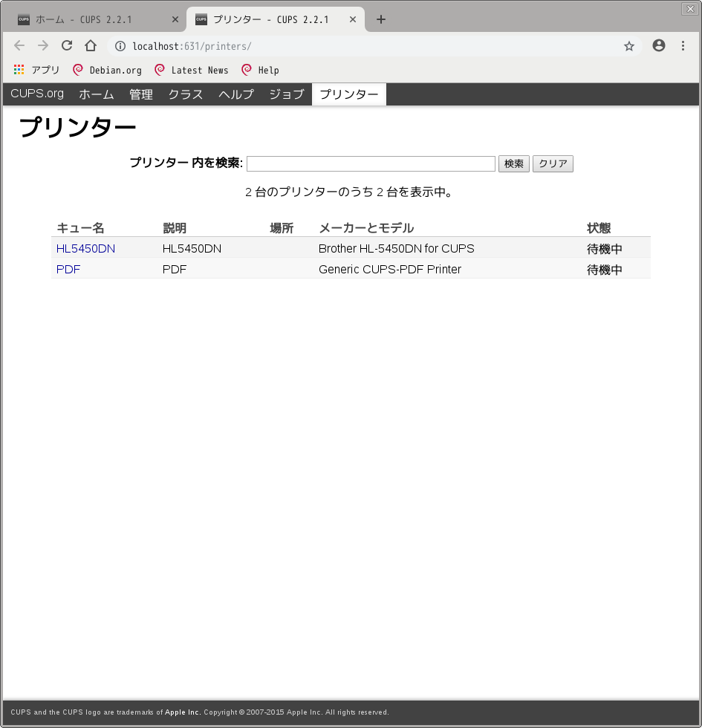
Task: Open ヘルプ help page
Action: (236, 94)
